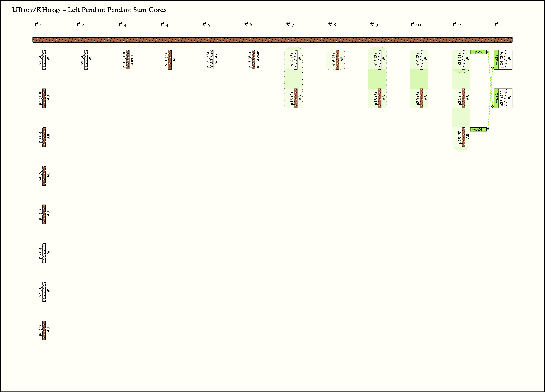Select the p12 (78) W:GG cord
545x392 pixels.
click(x=212, y=60)
